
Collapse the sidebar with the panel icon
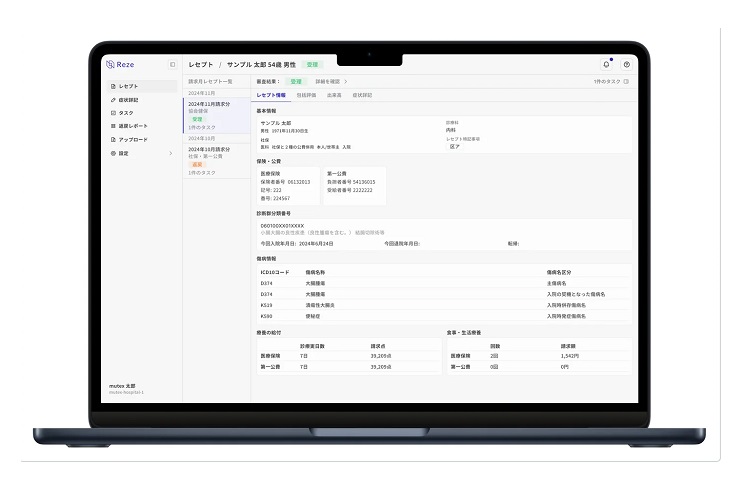tap(172, 64)
